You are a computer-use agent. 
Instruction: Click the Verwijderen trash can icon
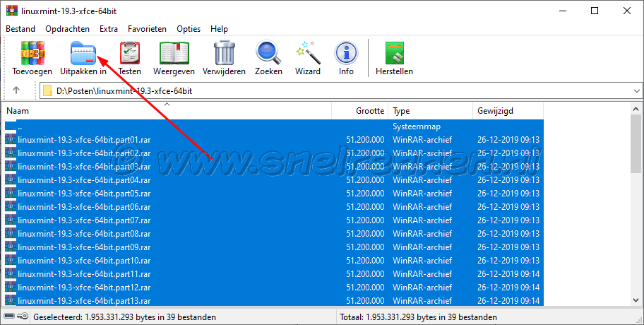(x=225, y=53)
